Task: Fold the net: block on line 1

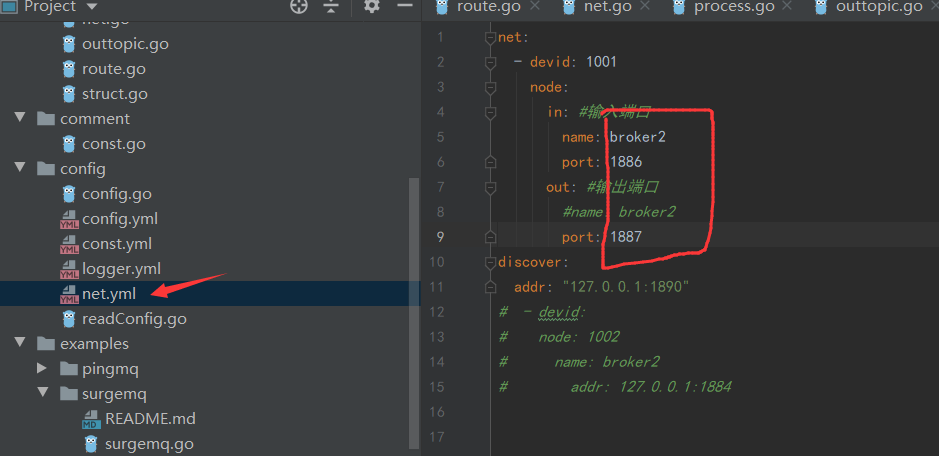Action: 490,37
